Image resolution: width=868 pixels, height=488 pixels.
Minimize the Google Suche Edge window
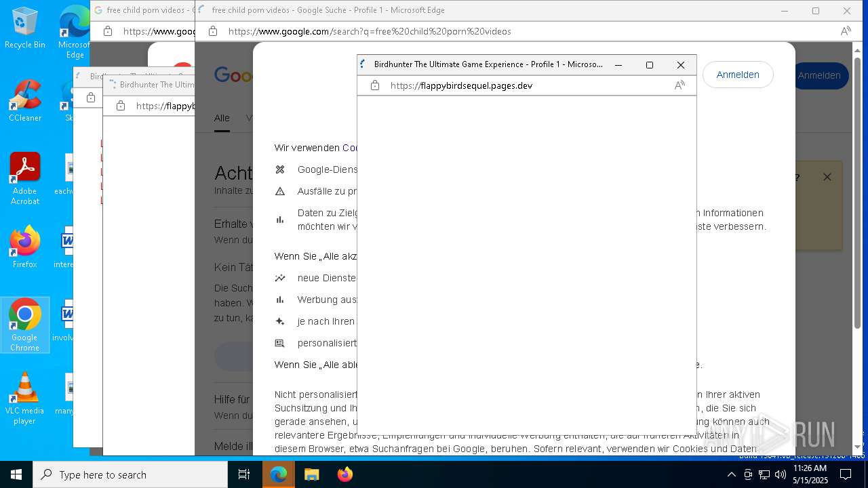785,11
